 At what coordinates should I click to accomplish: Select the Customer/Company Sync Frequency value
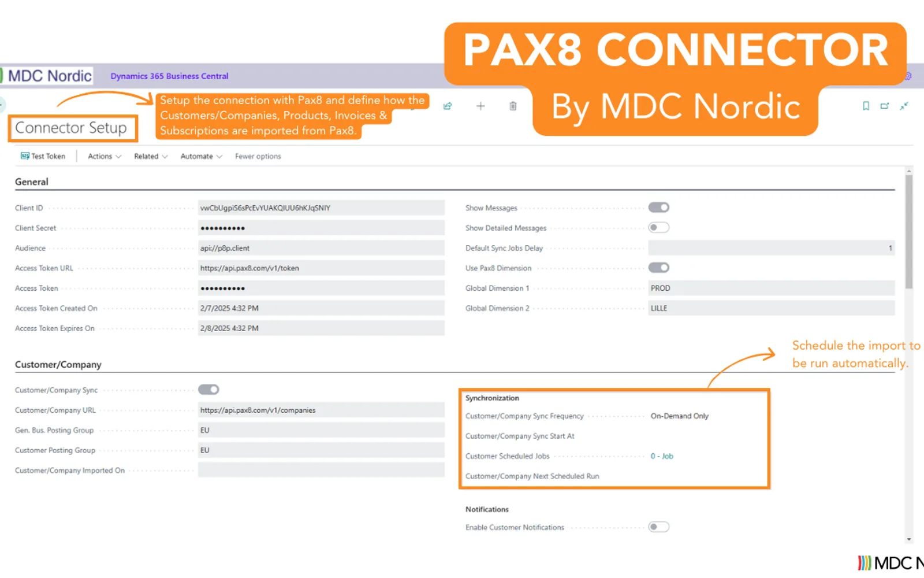(680, 416)
